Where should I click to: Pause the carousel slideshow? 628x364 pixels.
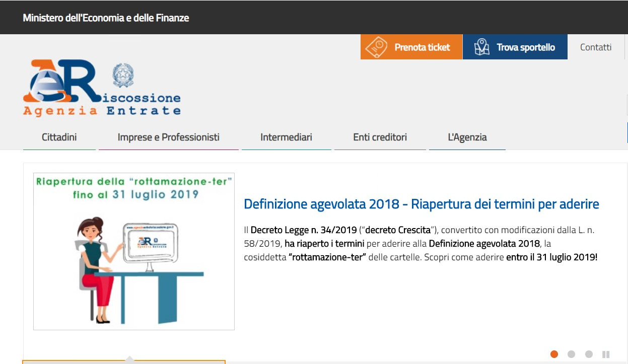point(606,354)
